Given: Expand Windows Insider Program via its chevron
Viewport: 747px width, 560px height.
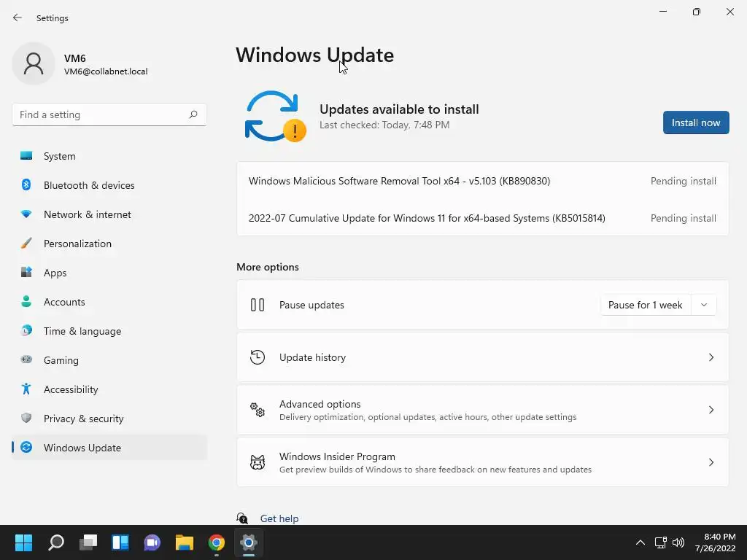Looking at the screenshot, I should [x=711, y=462].
